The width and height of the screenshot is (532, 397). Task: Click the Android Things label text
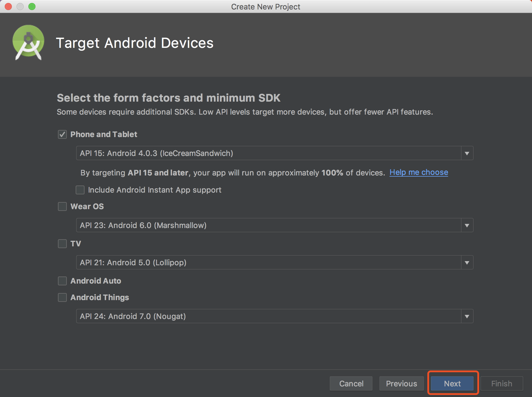click(100, 297)
